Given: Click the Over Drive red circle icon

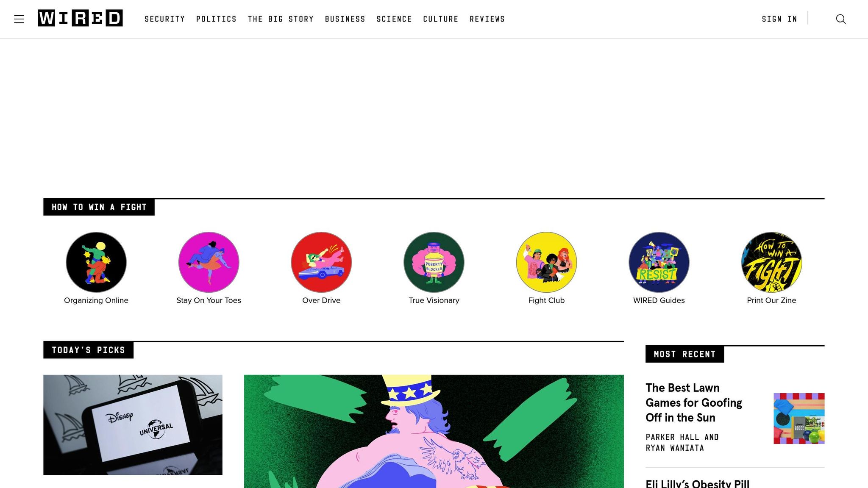Looking at the screenshot, I should [321, 262].
